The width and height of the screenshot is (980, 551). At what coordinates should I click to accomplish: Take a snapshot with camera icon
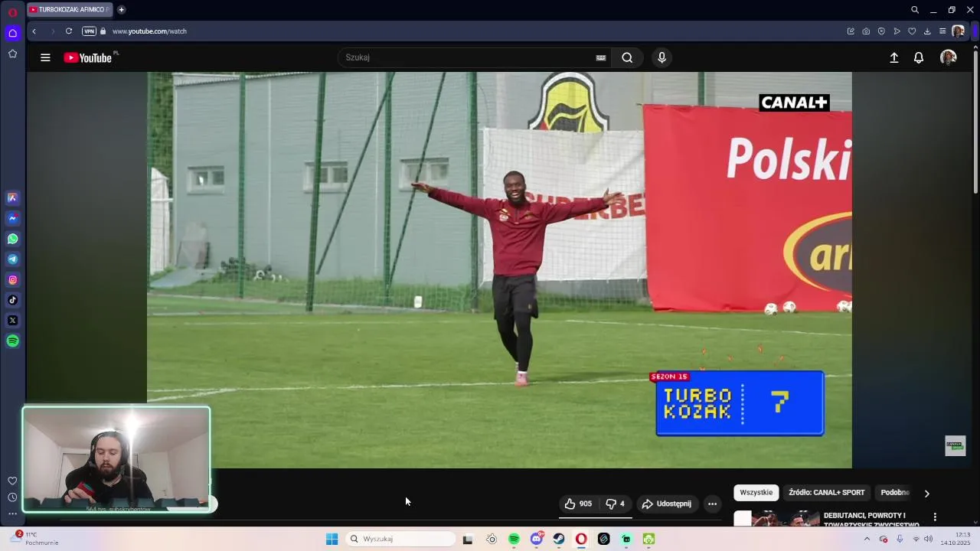pyautogui.click(x=866, y=31)
